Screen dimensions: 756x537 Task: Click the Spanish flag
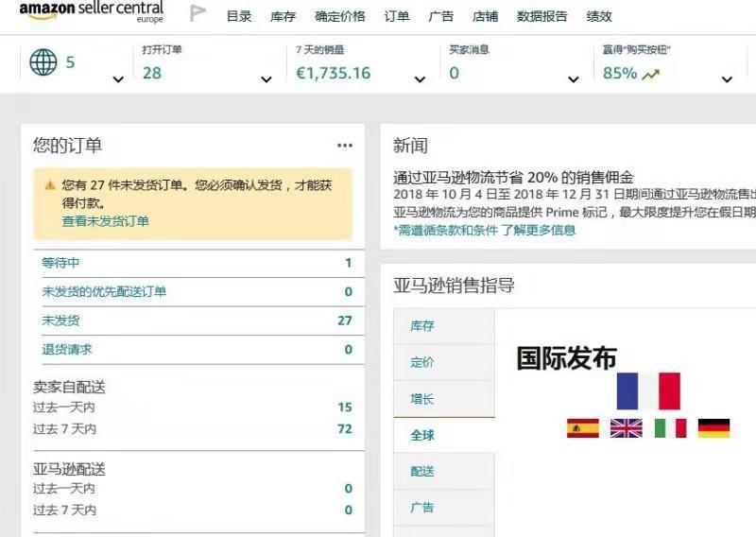point(583,428)
